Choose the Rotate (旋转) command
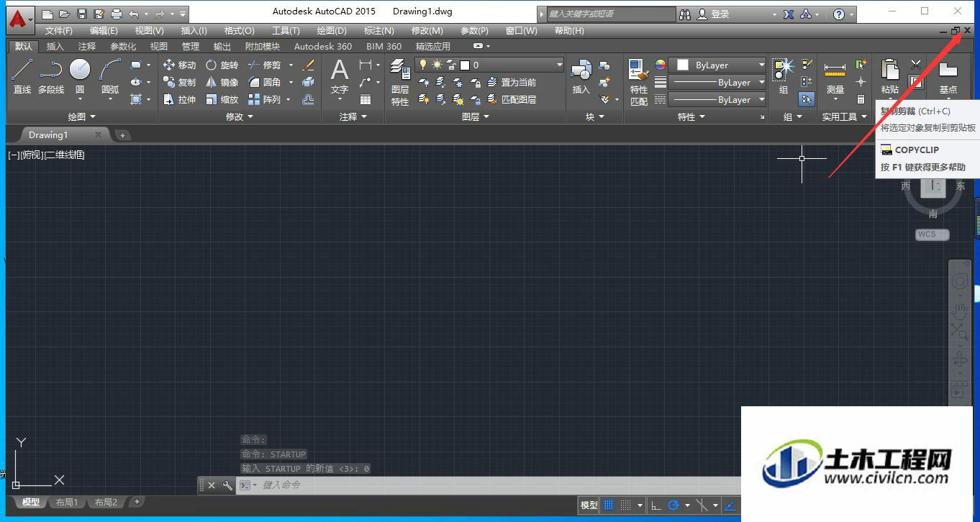This screenshot has width=980, height=522. pyautogui.click(x=222, y=65)
